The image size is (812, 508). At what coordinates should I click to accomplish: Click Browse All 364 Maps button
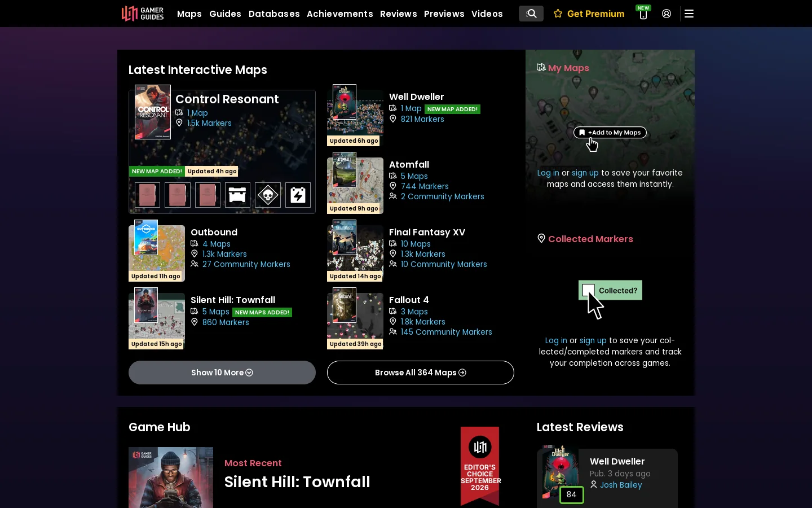(421, 373)
